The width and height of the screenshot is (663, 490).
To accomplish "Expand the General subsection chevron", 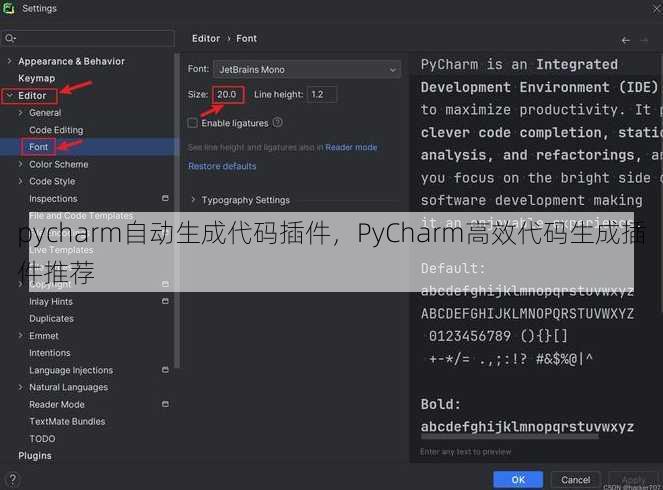I will [x=20, y=112].
